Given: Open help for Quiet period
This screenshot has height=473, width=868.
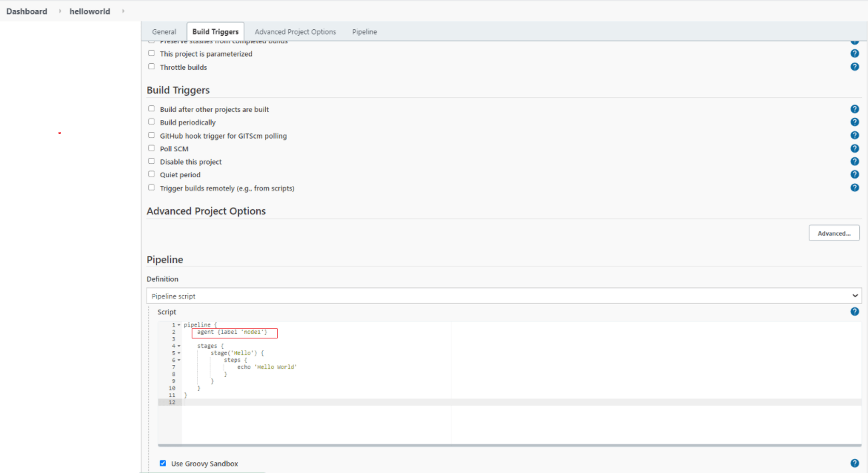Looking at the screenshot, I should [855, 174].
